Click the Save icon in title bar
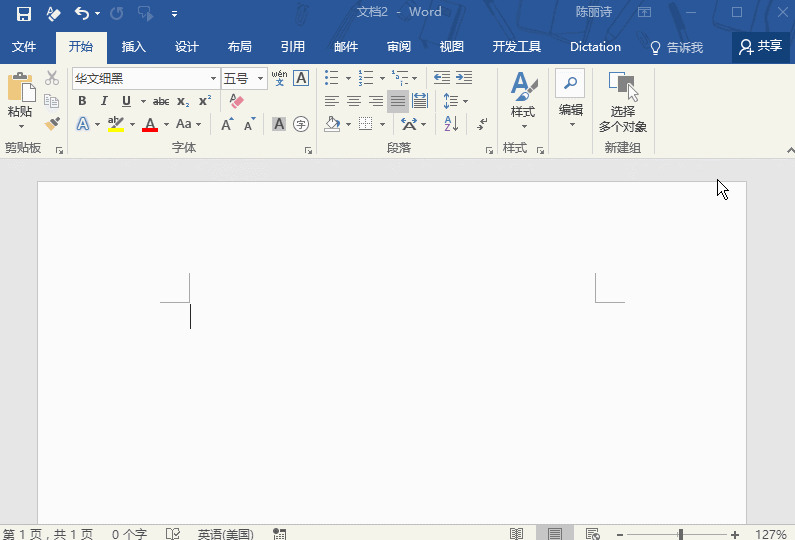The image size is (795, 540). (x=24, y=13)
